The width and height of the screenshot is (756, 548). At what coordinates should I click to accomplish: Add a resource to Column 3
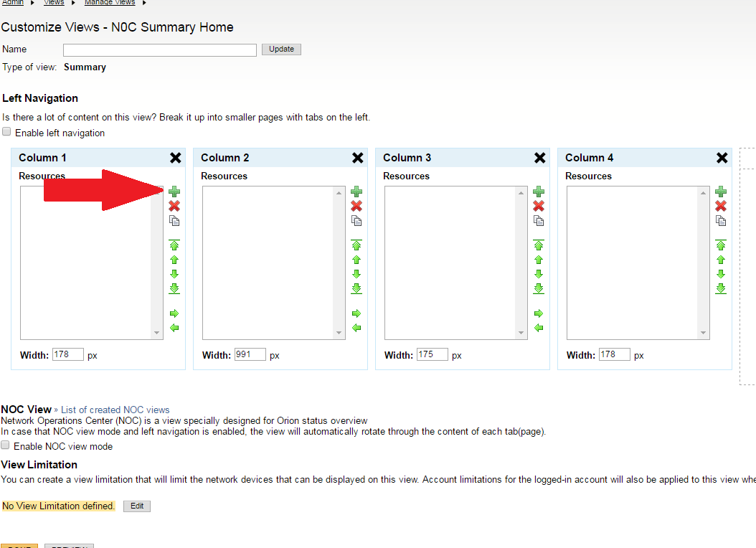tap(539, 192)
